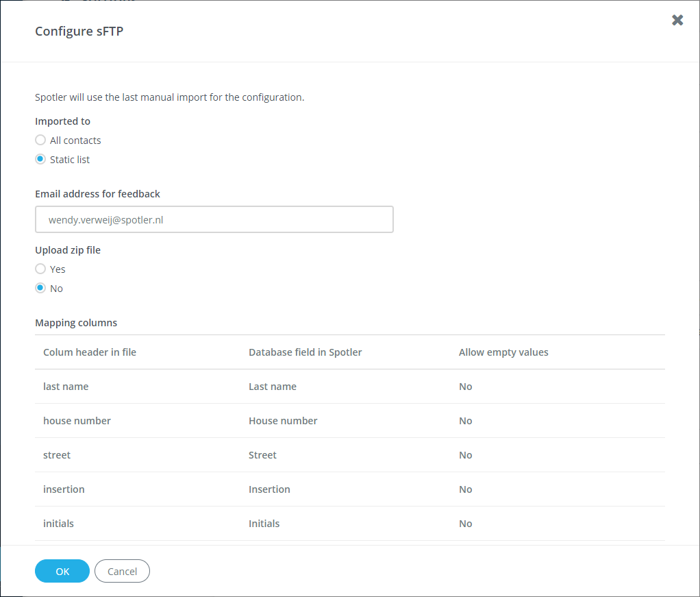Viewport: 700px width, 597px height.
Task: Click the house number mapping row
Action: point(77,420)
